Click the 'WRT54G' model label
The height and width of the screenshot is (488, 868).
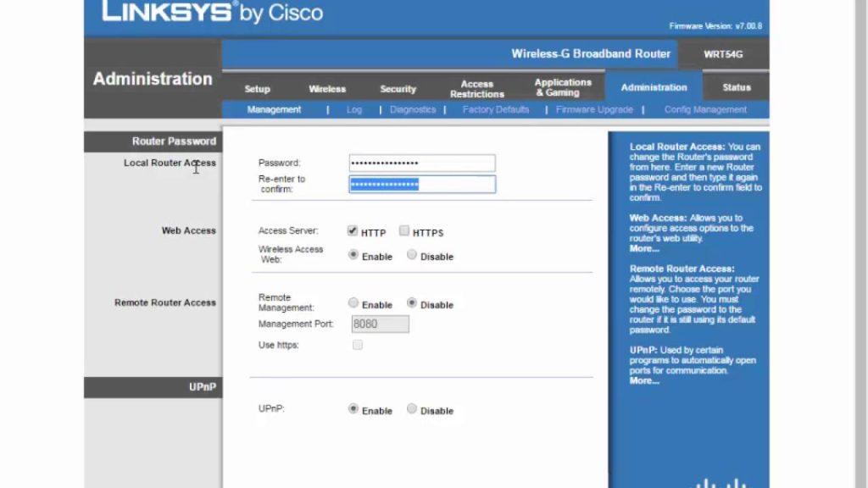723,54
